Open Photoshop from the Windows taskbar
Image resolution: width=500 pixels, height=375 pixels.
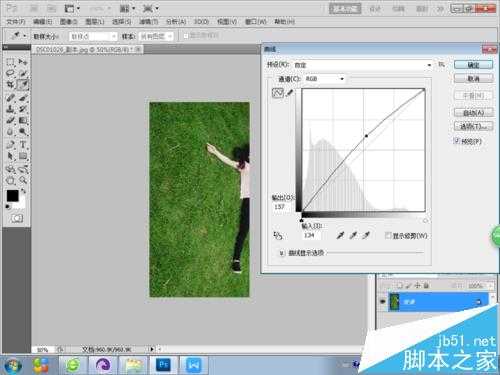163,365
